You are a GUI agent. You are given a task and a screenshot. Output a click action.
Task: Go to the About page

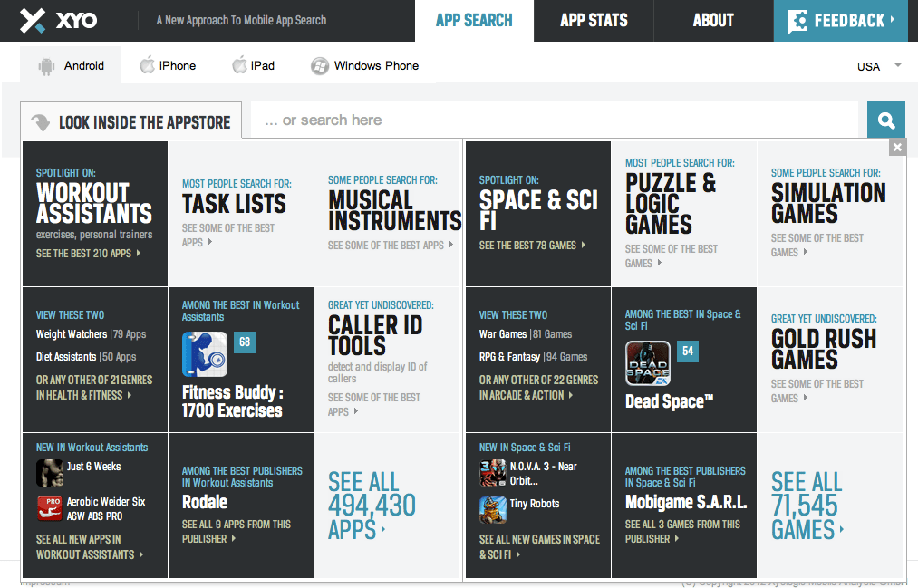point(712,20)
